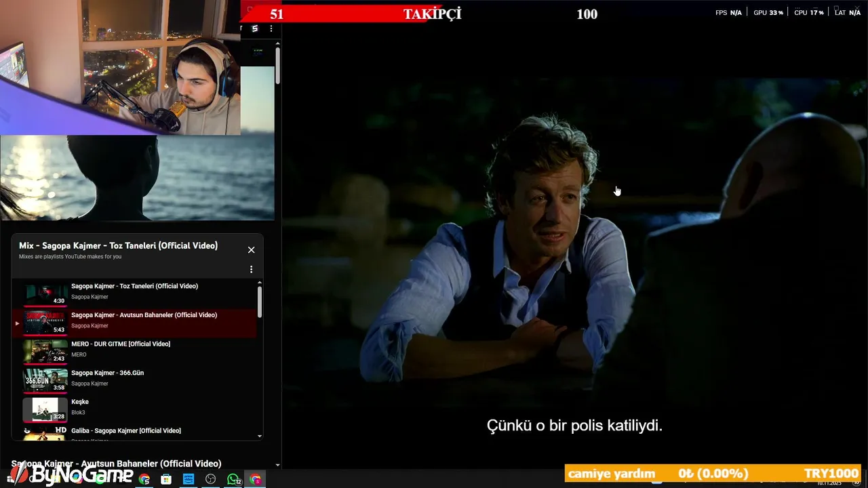Screen dimensions: 868x488
Task: Open 'MERO - DUR GITME [Official Video]' title
Action: click(121, 344)
